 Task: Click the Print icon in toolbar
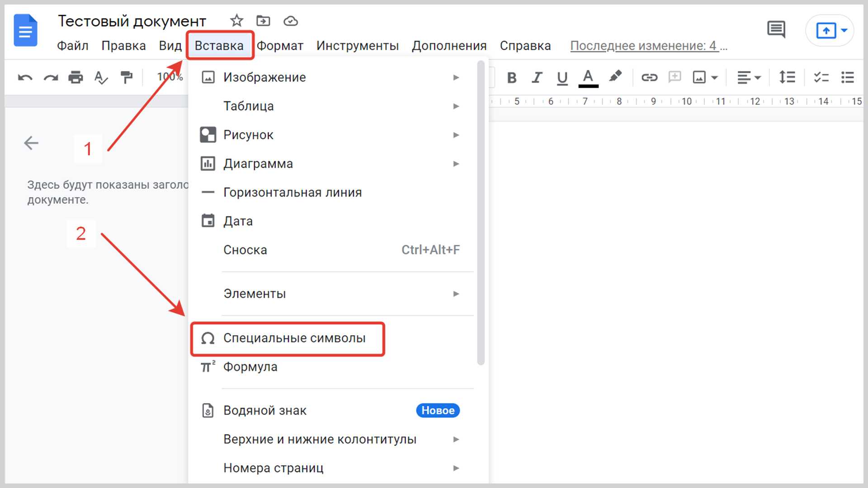click(75, 78)
